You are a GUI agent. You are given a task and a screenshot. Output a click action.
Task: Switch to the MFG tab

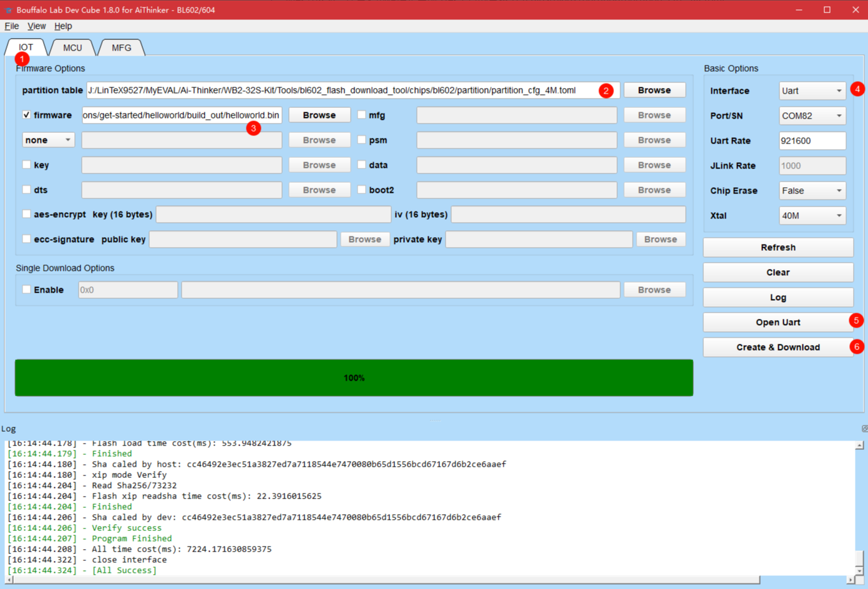[122, 47]
